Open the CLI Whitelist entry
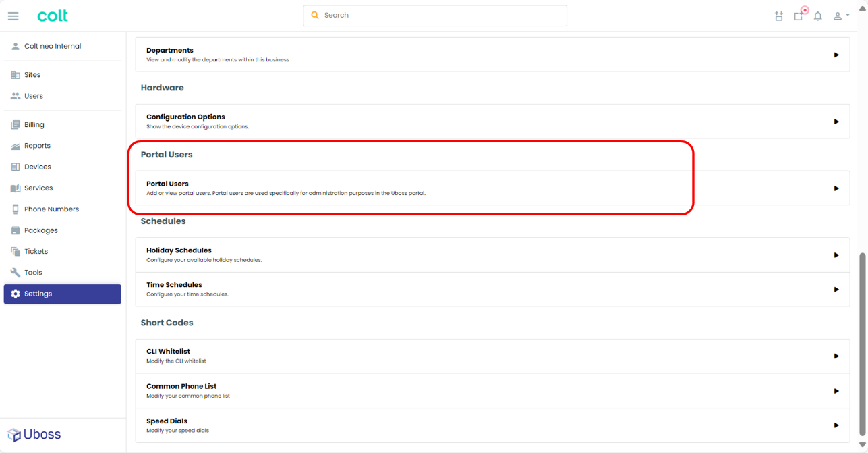This screenshot has height=453, width=868. 168,352
